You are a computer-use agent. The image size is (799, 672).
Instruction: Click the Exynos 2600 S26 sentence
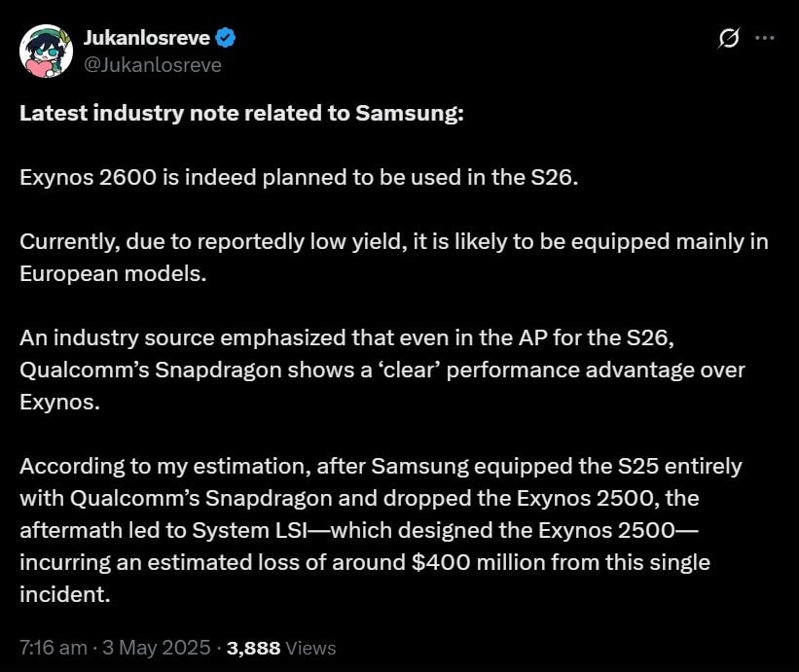coord(300,178)
